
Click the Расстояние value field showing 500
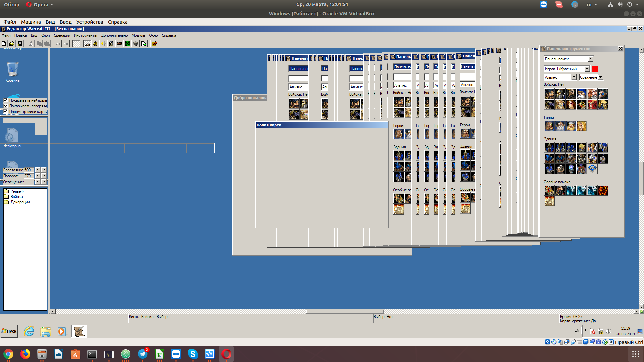pos(29,170)
